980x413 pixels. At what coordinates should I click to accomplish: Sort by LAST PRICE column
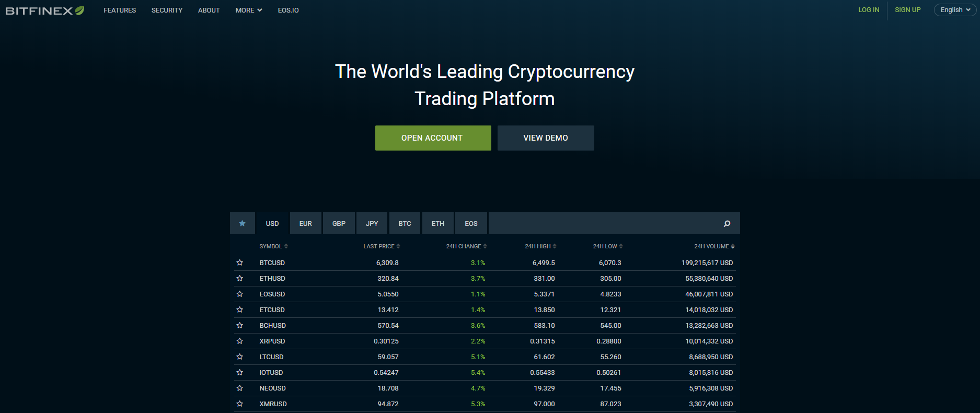tap(382, 246)
